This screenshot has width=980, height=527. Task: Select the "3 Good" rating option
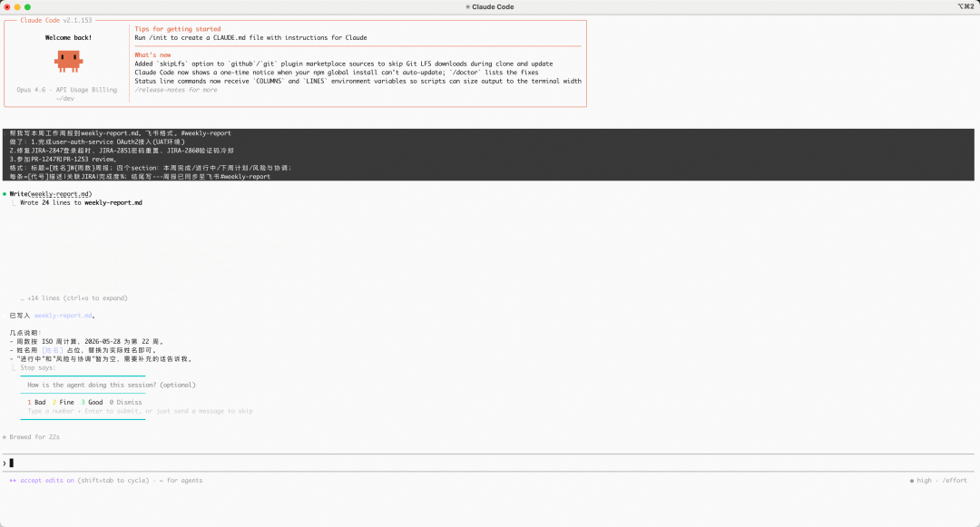click(92, 402)
